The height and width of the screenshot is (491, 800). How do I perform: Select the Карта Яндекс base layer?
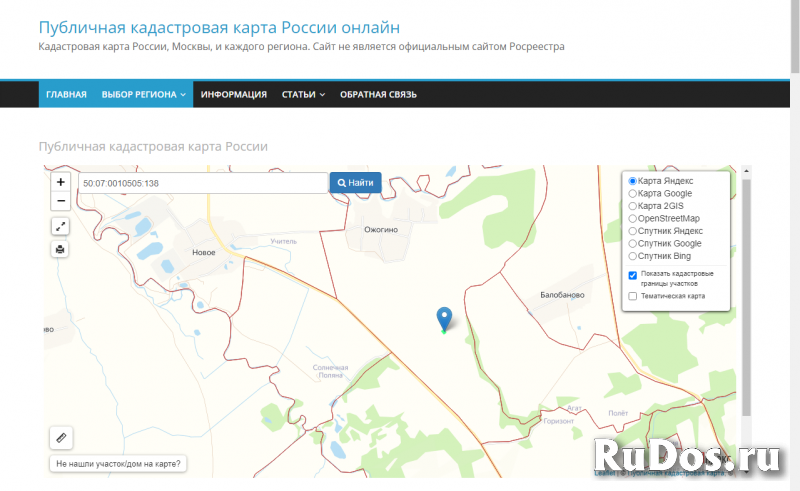click(632, 181)
